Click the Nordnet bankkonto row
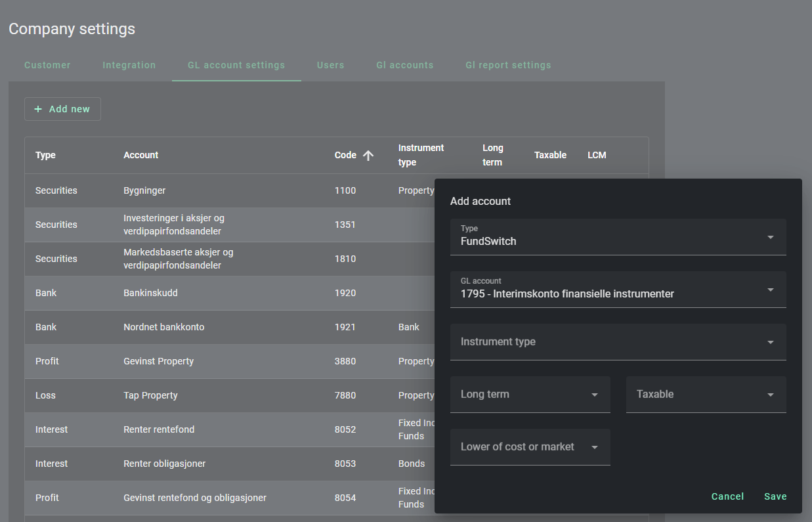This screenshot has width=812, height=522. [x=163, y=327]
